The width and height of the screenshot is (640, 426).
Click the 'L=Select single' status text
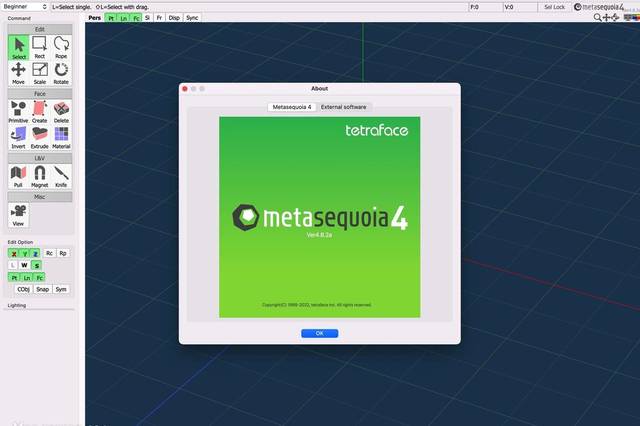coord(71,7)
